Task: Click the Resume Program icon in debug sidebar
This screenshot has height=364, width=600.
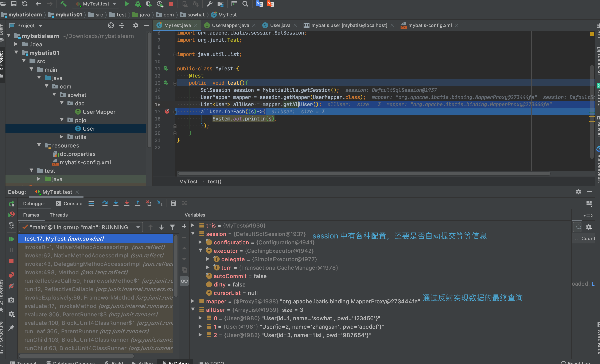Action: [11, 239]
